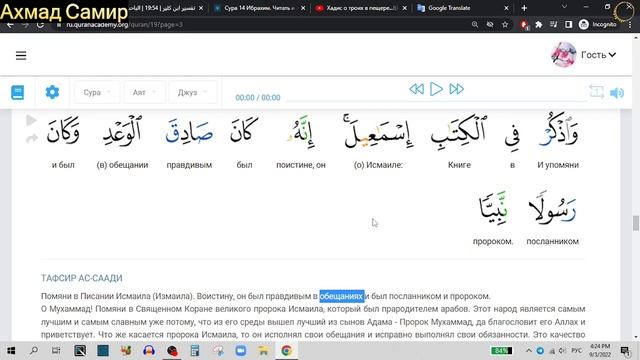Image resolution: width=640 pixels, height=360 pixels.
Task: Close the YouTube Хадис tab
Action: 404,8
